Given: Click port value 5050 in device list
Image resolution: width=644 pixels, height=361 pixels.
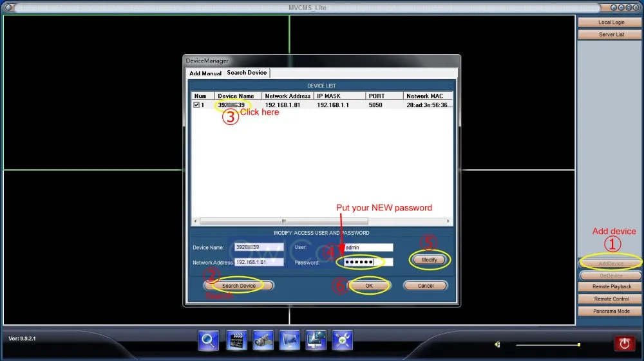Looking at the screenshot, I should pyautogui.click(x=375, y=105).
